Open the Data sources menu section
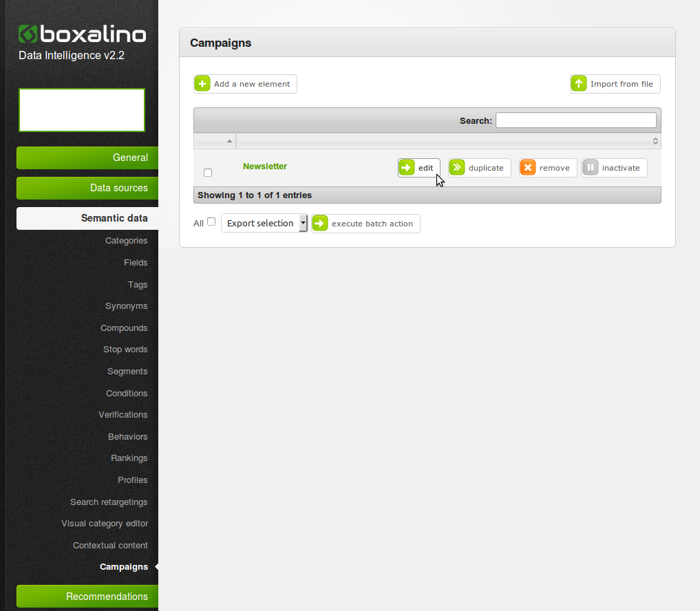This screenshot has height=611, width=700. 88,188
